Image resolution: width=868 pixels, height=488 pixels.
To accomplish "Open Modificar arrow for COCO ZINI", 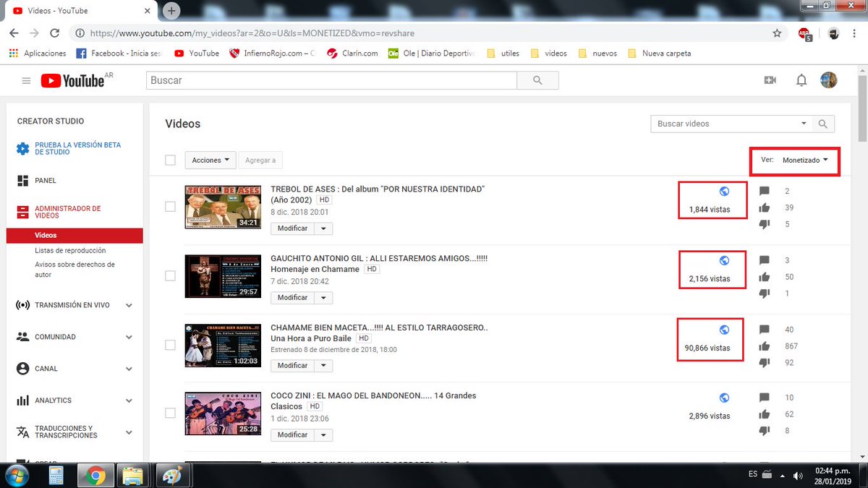I will [323, 435].
